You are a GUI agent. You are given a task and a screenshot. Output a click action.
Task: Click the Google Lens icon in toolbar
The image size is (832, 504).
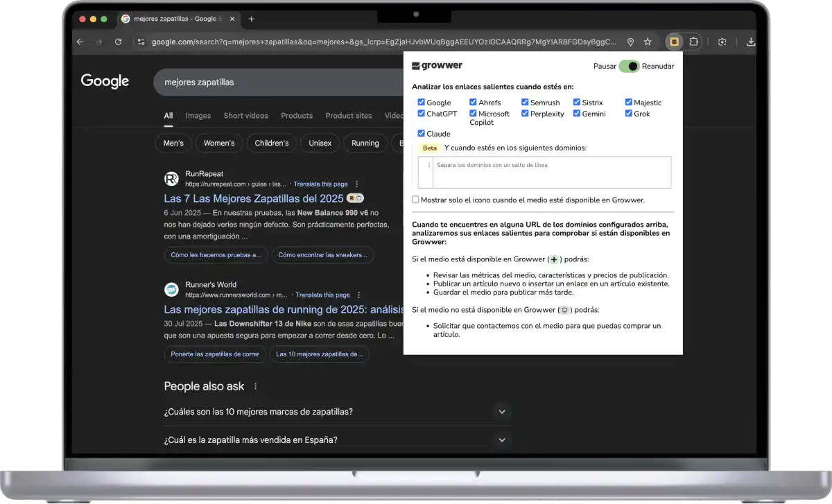(722, 42)
